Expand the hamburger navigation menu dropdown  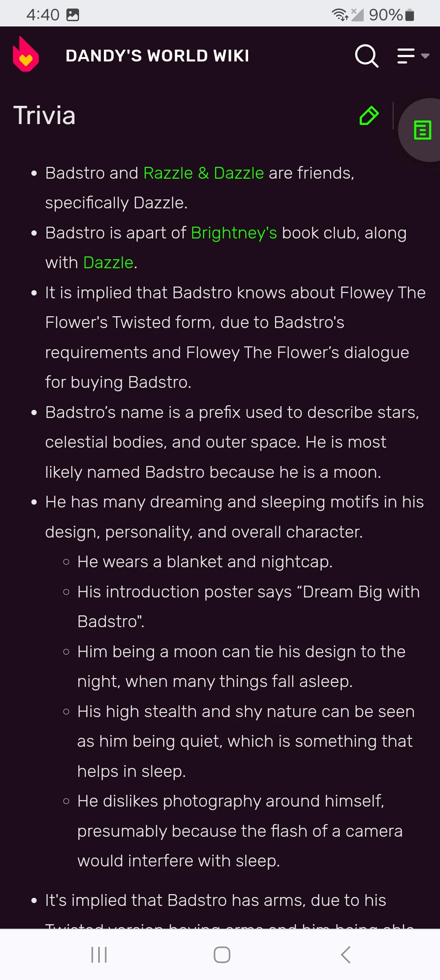[x=406, y=56]
